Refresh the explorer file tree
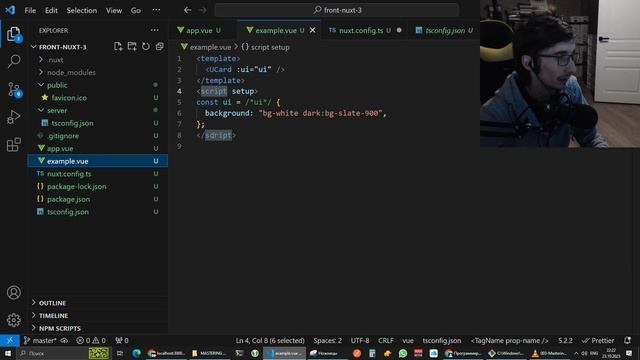Image resolution: width=640 pixels, height=360 pixels. tap(146, 47)
